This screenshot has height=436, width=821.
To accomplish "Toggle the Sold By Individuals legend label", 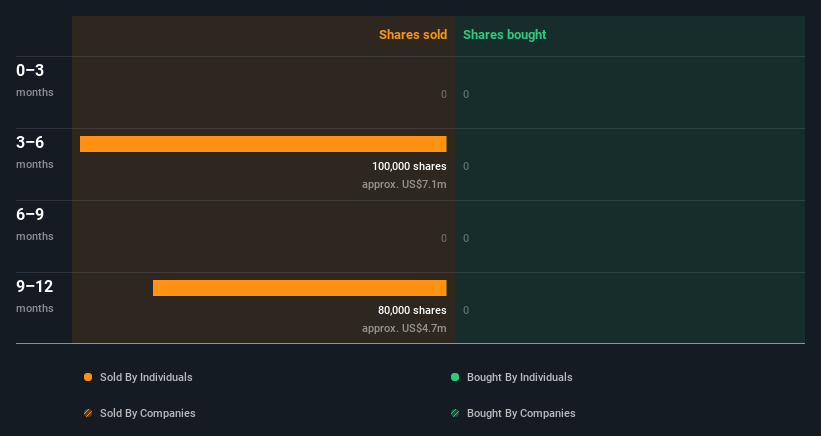I will tap(146, 377).
